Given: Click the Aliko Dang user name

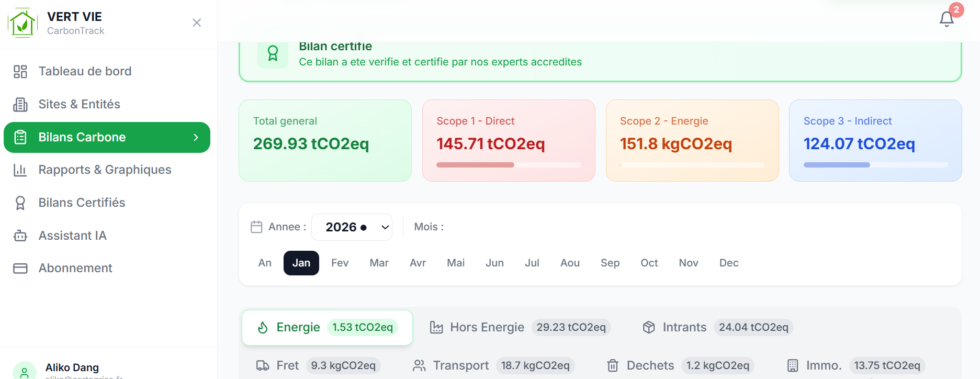Looking at the screenshot, I should (72, 367).
